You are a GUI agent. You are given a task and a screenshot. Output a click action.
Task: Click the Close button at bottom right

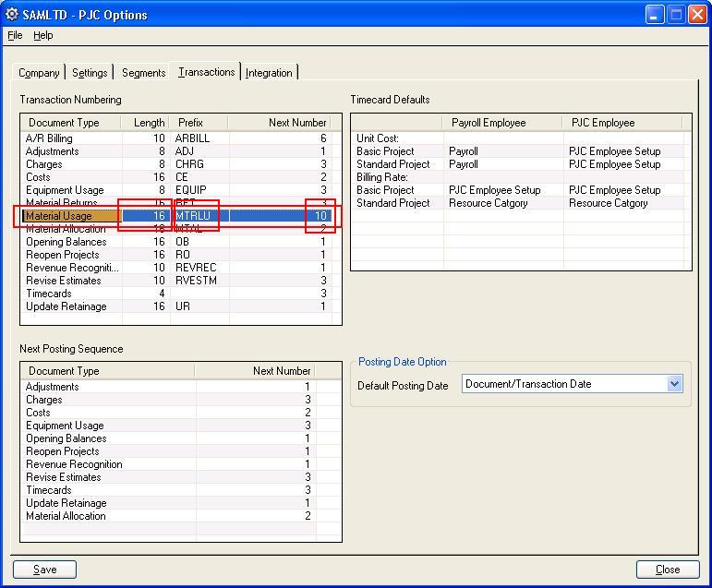point(667,570)
